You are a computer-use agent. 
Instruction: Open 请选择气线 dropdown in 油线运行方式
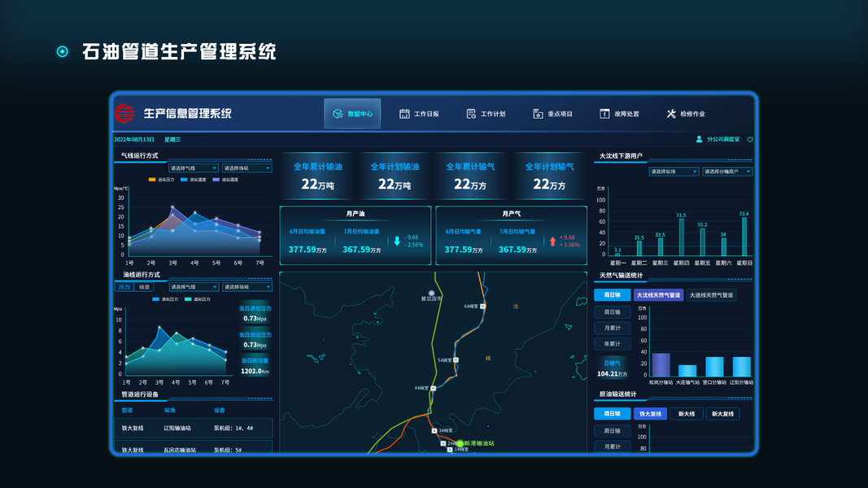pyautogui.click(x=193, y=286)
